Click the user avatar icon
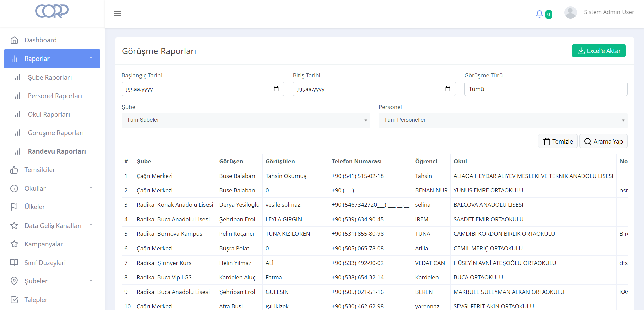The height and width of the screenshot is (310, 644). click(x=570, y=13)
